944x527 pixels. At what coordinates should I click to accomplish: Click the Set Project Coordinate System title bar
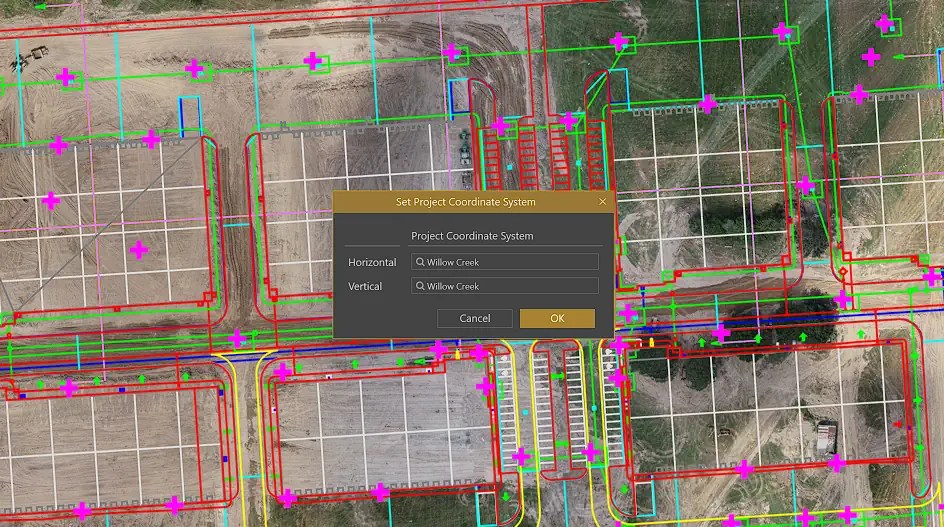click(465, 202)
